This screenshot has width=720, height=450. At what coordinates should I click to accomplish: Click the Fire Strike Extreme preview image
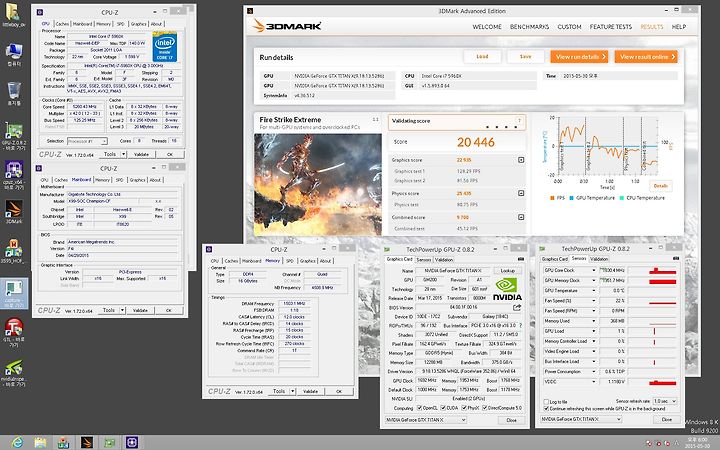(318, 184)
